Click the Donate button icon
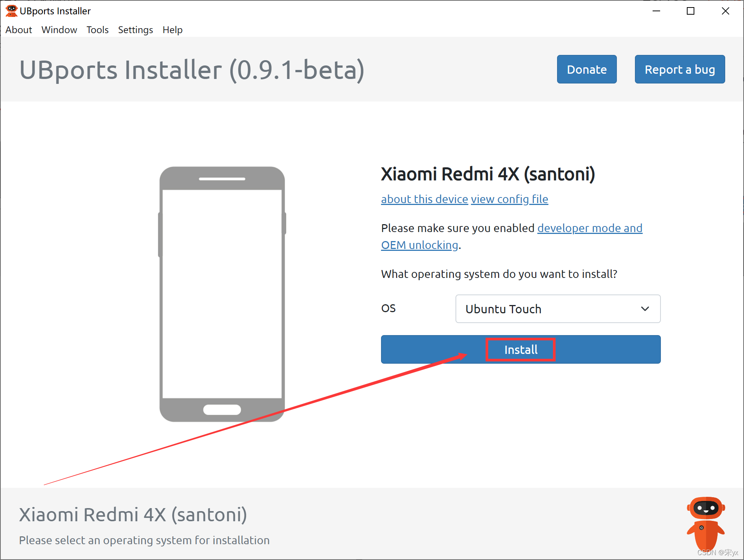Viewport: 744px width, 560px height. pos(587,70)
